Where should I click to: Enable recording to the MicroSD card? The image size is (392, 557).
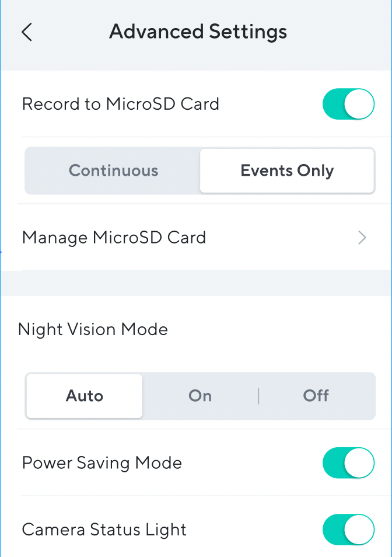click(348, 104)
